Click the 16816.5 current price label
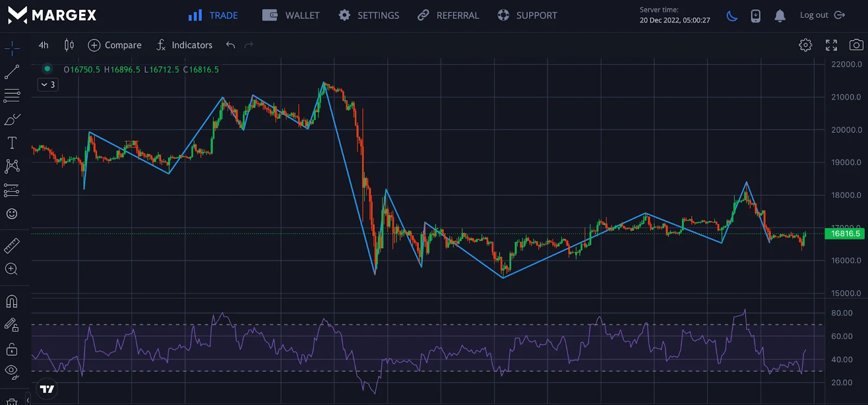Viewport: 868px width, 405px height. 845,234
